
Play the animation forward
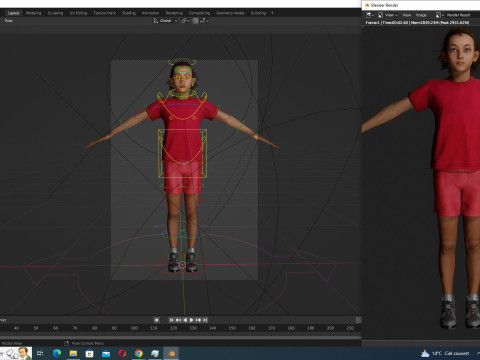192,320
